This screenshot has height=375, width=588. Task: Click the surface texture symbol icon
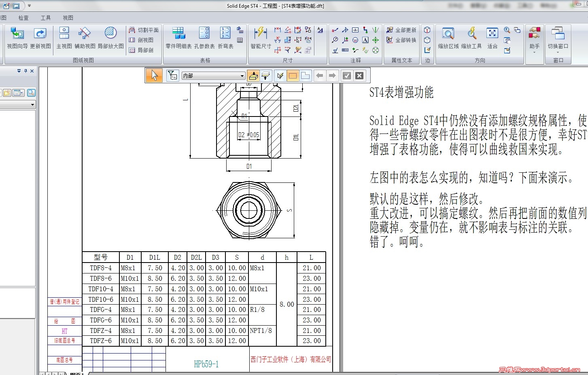[x=335, y=50]
